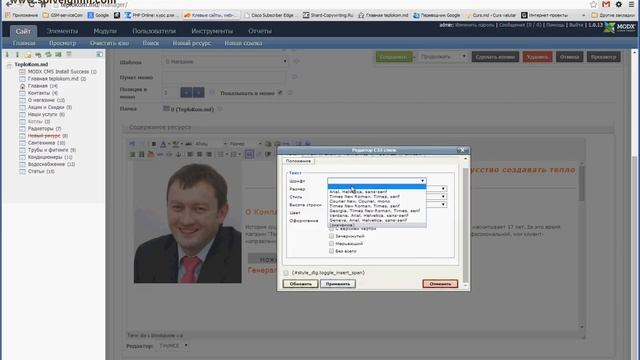
Task: Toggle the Мерцающий checkbox
Action: pyautogui.click(x=331, y=243)
